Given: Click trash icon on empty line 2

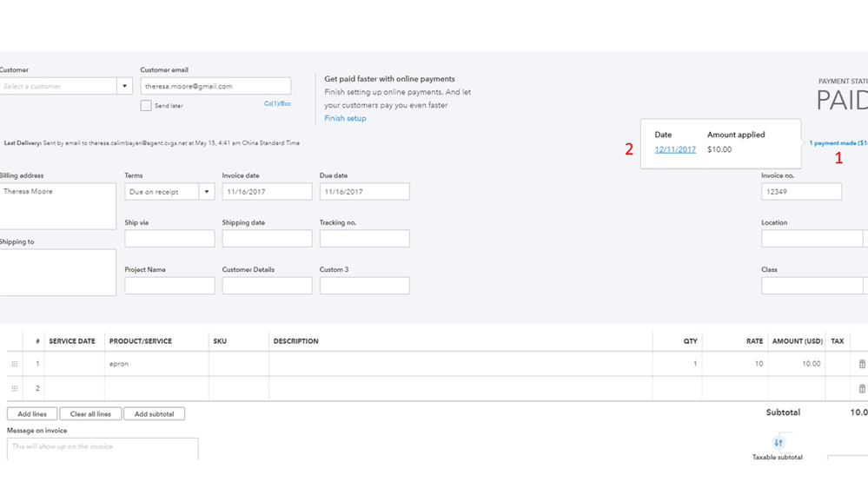Looking at the screenshot, I should 862,388.
